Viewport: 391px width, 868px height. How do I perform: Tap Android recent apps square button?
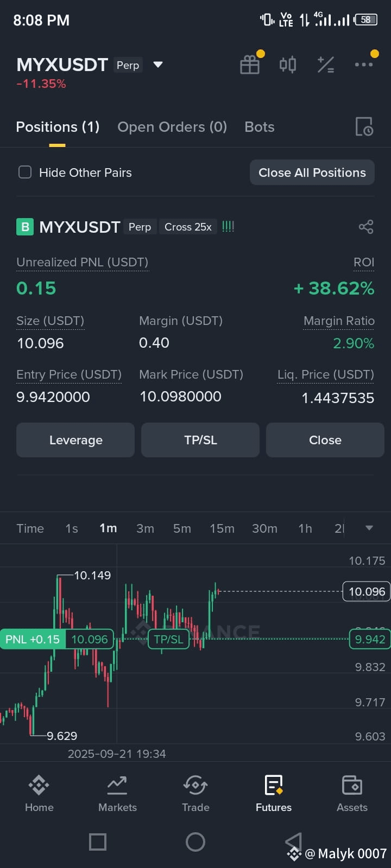(x=98, y=842)
